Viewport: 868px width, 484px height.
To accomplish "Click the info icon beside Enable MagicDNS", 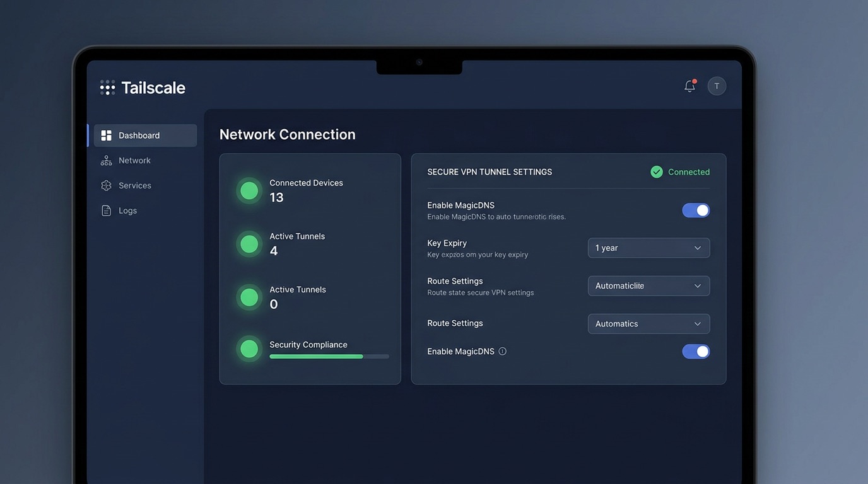I will pyautogui.click(x=503, y=352).
